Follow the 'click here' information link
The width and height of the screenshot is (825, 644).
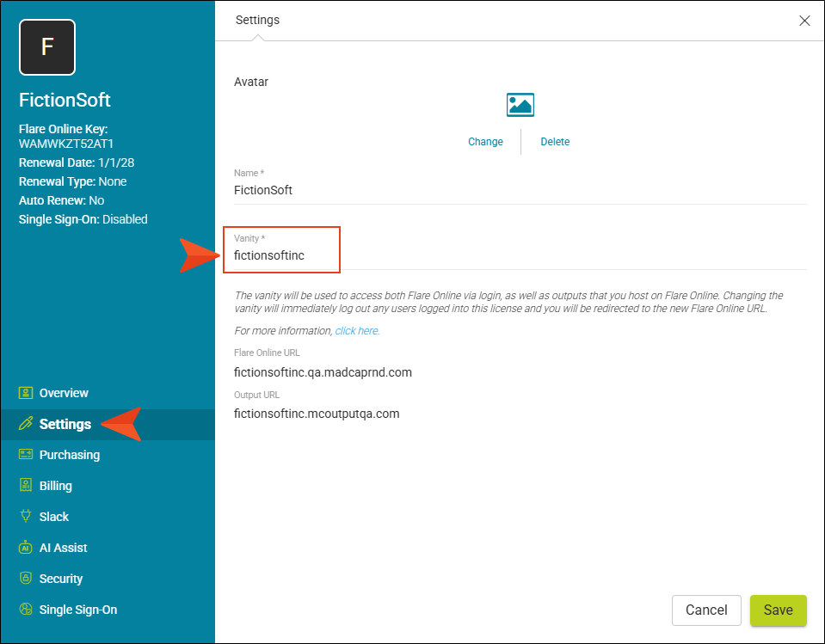click(x=357, y=331)
